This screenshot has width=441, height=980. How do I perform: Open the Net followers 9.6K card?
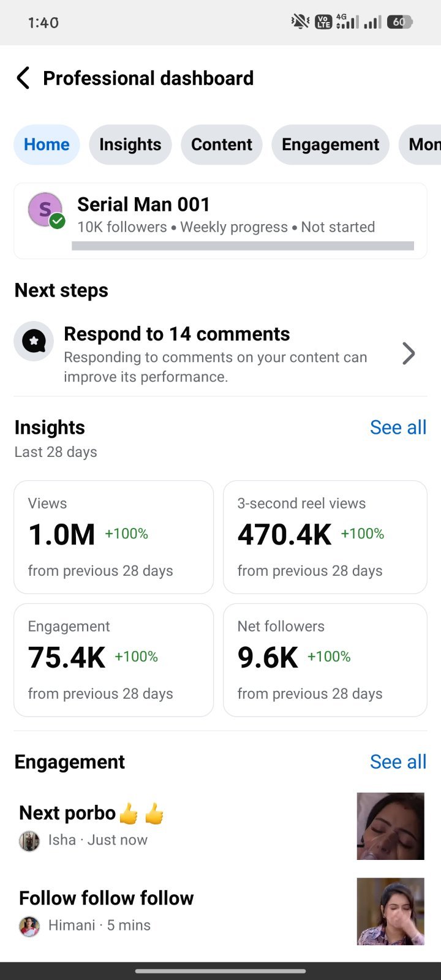click(x=325, y=660)
